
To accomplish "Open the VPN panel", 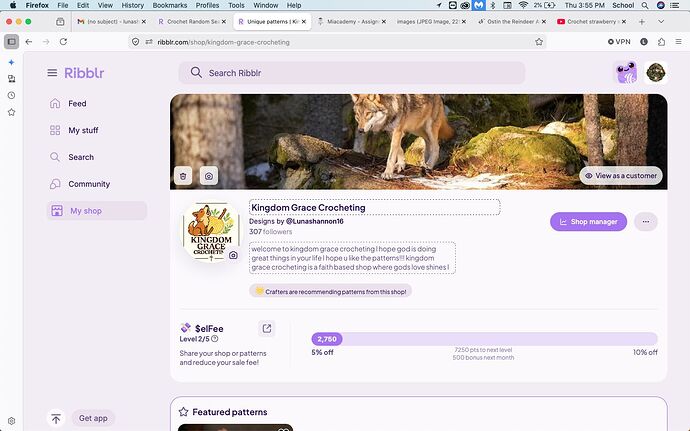I will pyautogui.click(x=619, y=42).
